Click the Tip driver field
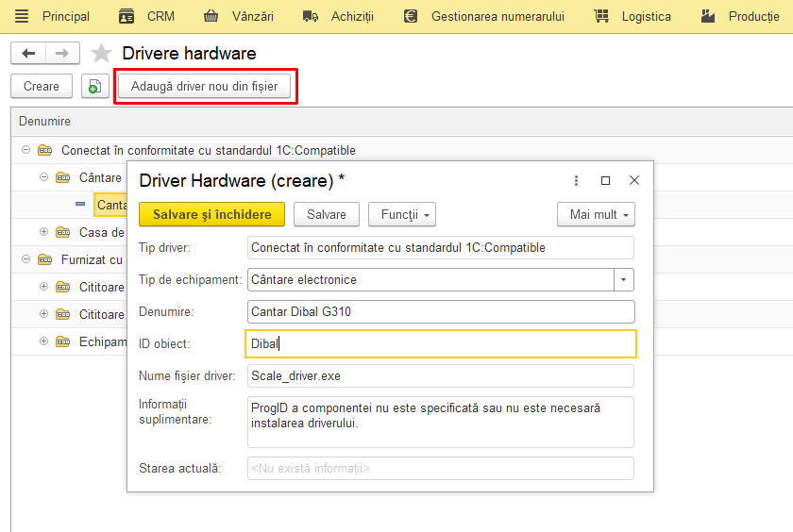 (441, 247)
